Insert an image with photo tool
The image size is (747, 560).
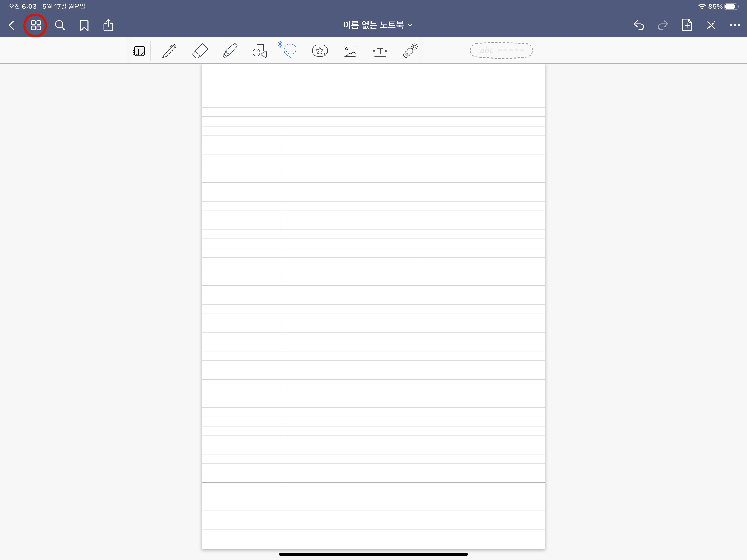(x=350, y=51)
